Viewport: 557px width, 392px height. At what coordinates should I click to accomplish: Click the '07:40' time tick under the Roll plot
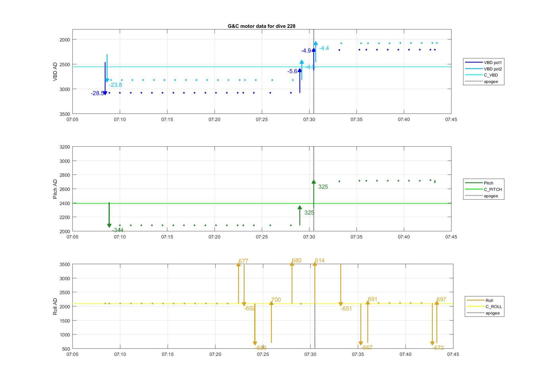tap(405, 354)
